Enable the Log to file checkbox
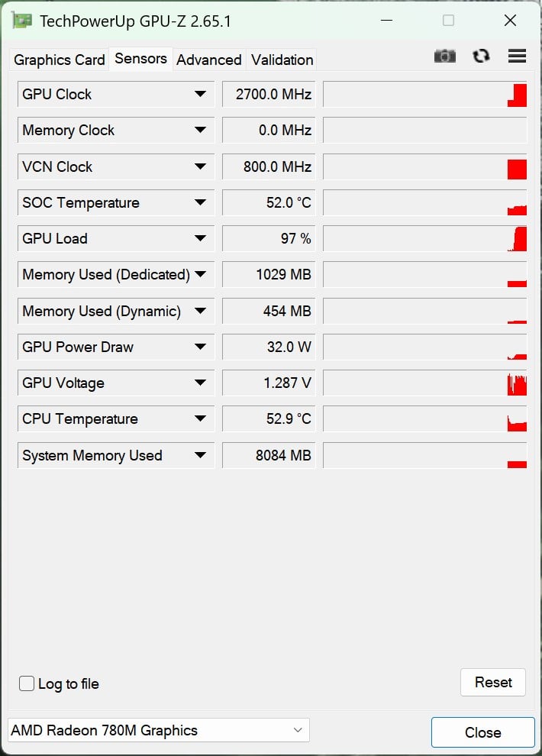 coord(27,683)
